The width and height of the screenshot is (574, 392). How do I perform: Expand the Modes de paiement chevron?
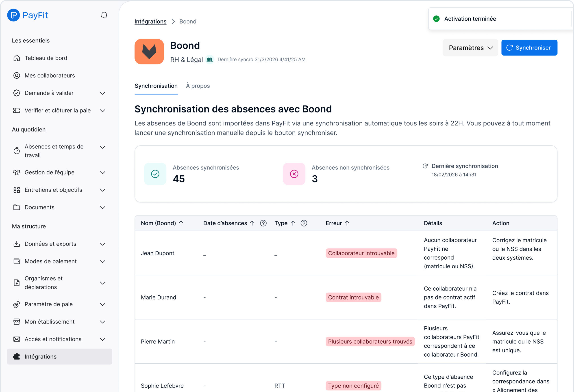(x=102, y=261)
